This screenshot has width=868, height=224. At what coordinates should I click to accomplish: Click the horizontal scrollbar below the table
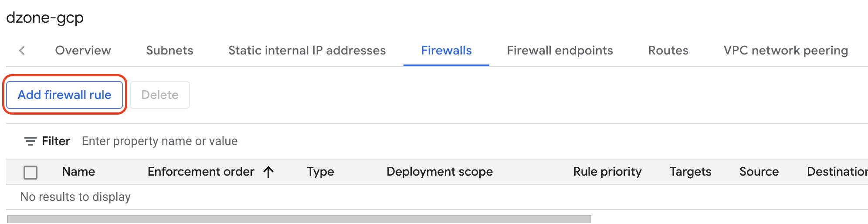pos(299,219)
